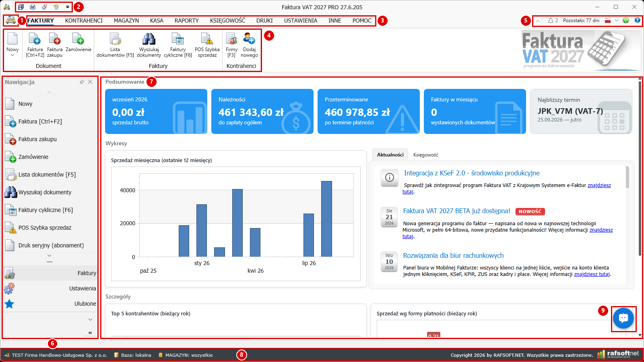Close the Nawigacja panel
The width and height of the screenshot is (644, 362).
click(x=90, y=82)
